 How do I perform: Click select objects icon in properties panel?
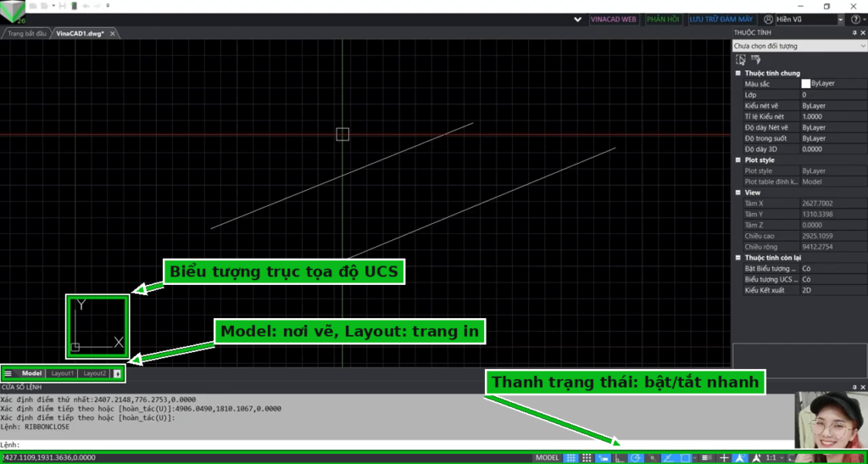point(741,59)
